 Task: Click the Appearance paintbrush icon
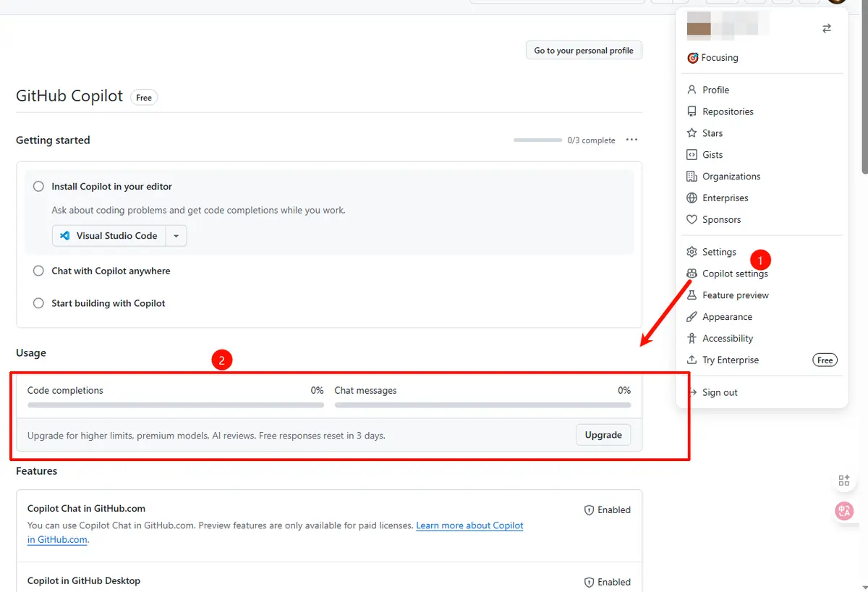692,317
